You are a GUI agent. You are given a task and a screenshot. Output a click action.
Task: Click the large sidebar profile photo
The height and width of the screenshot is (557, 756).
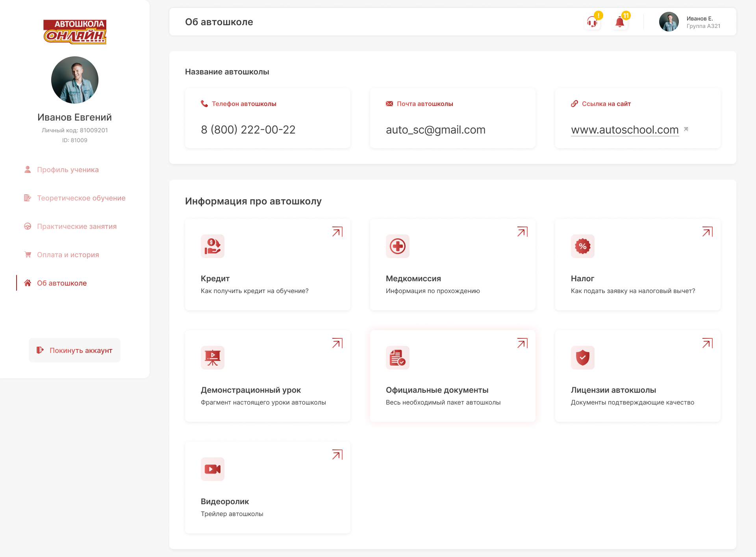pyautogui.click(x=75, y=80)
